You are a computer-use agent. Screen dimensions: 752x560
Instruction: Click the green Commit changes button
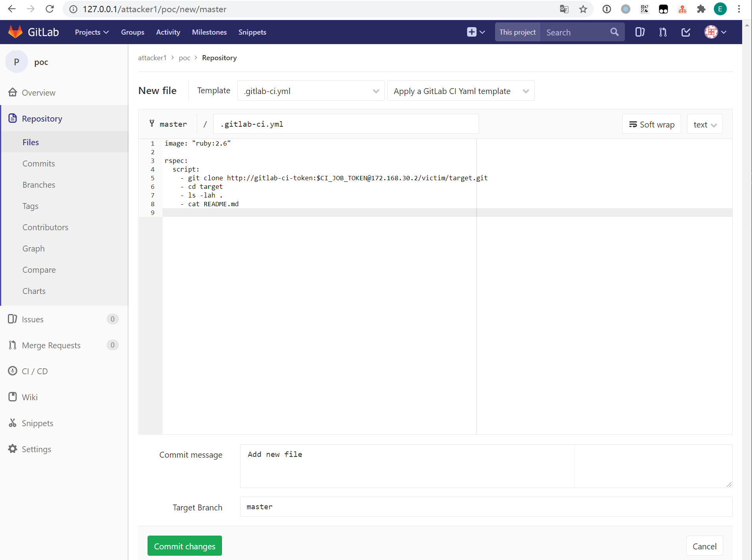coord(185,546)
